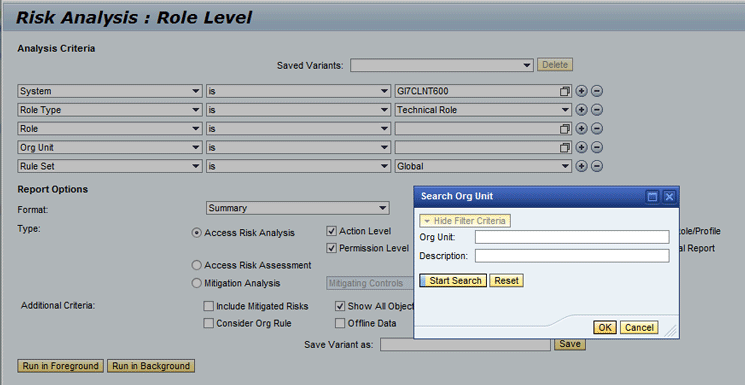The height and width of the screenshot is (385, 745).
Task: Remove the Rule Set criteria row
Action: (597, 166)
